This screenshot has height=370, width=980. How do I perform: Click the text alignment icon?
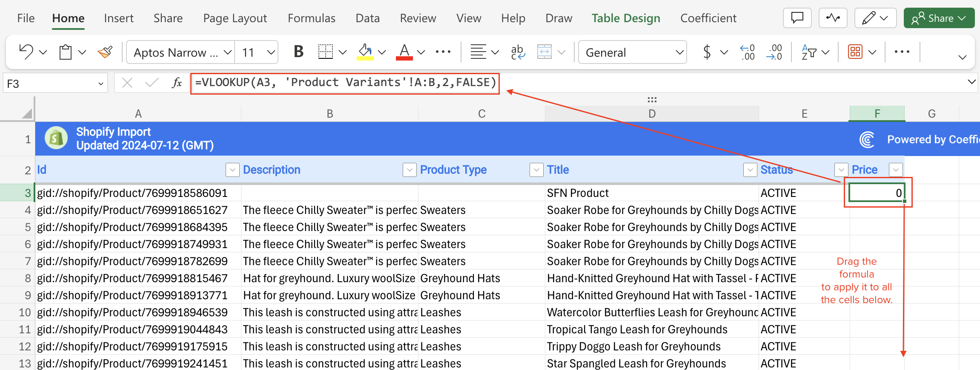pos(478,52)
